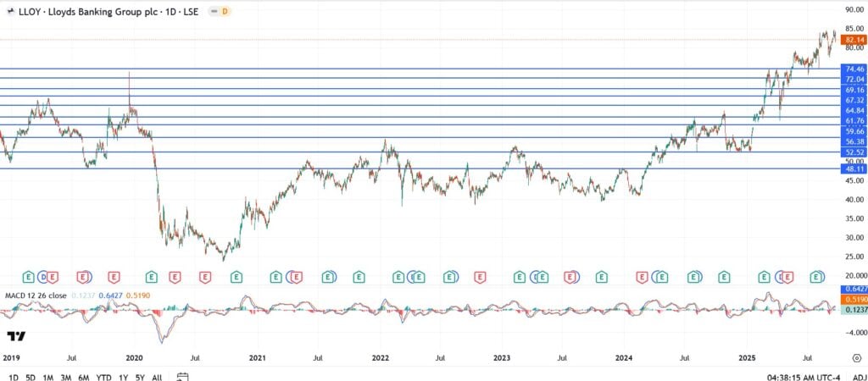
Task: Open the blue dividend D marker in early 2019
Action: [x=44, y=276]
